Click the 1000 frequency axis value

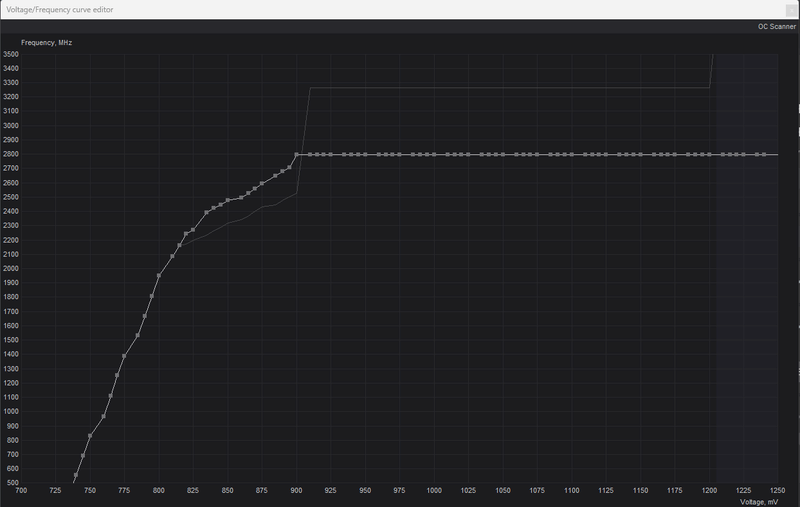(11, 412)
